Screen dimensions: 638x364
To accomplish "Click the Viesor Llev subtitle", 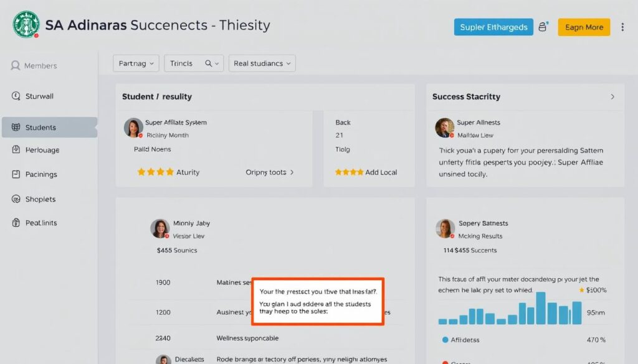I will (188, 236).
